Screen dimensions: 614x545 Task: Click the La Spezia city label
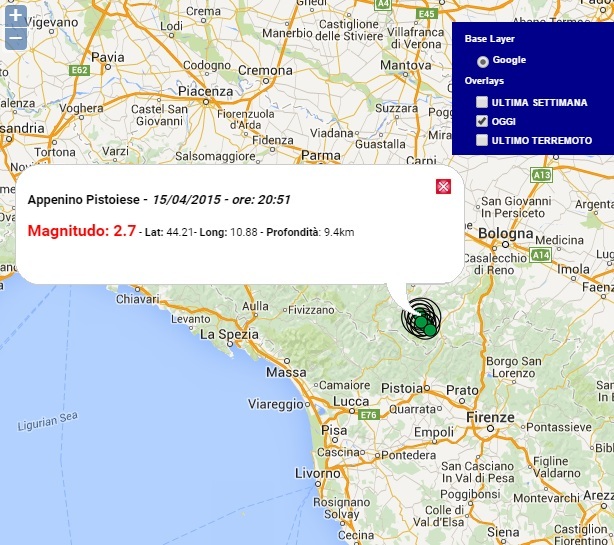point(229,334)
